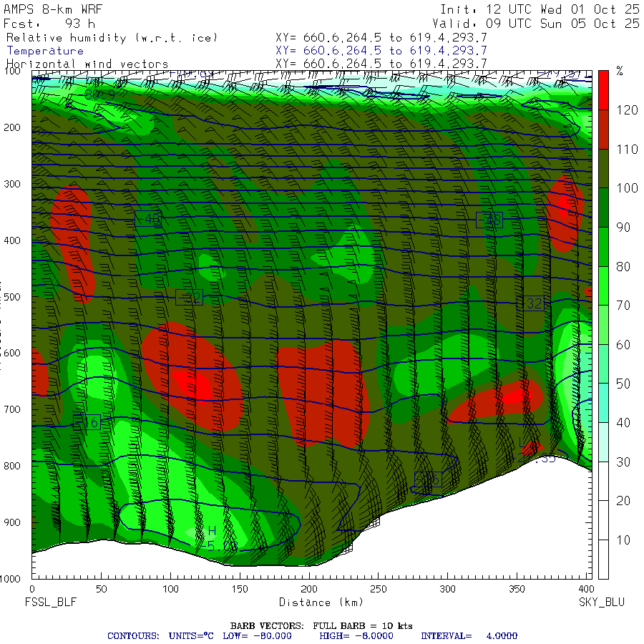Click the 'Valid: 09 UTC Sun 05 Oct 25' text
Screen dimensions: 644x644
pyautogui.click(x=536, y=24)
